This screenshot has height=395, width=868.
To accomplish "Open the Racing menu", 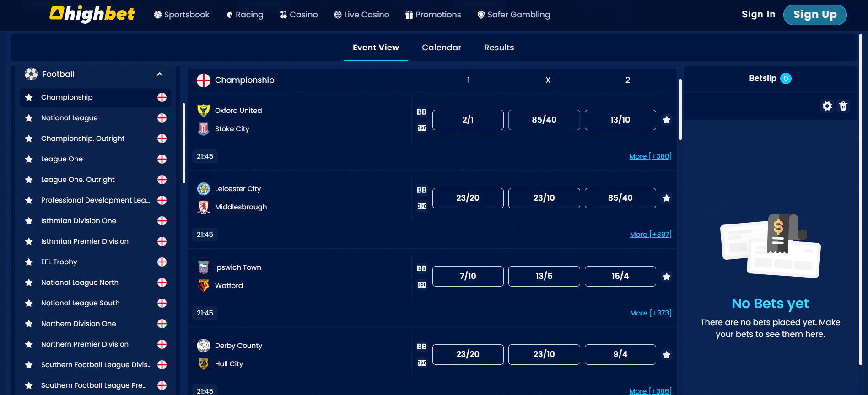I will (245, 15).
